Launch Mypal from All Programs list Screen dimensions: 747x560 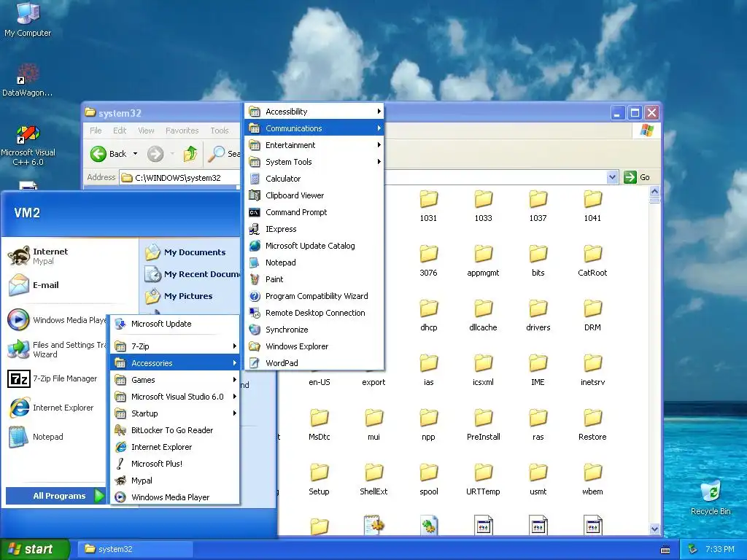click(175, 481)
